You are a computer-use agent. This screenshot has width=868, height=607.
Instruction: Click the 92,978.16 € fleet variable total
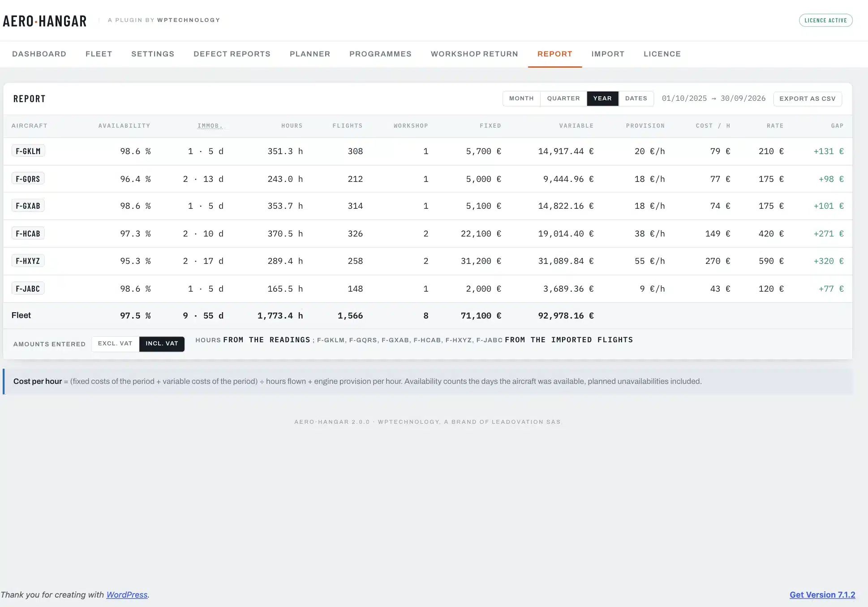pyautogui.click(x=566, y=316)
